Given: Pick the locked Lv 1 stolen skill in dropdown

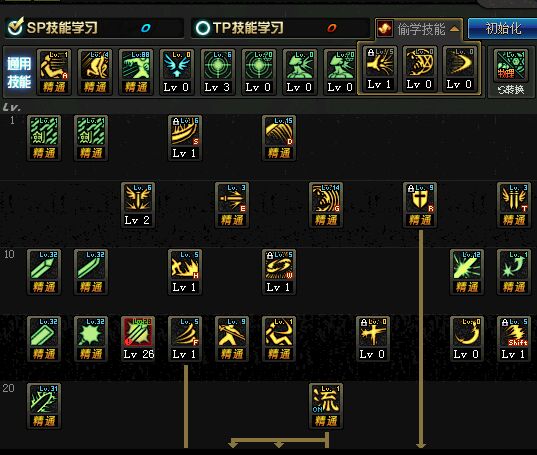Looking at the screenshot, I should click(x=380, y=69).
